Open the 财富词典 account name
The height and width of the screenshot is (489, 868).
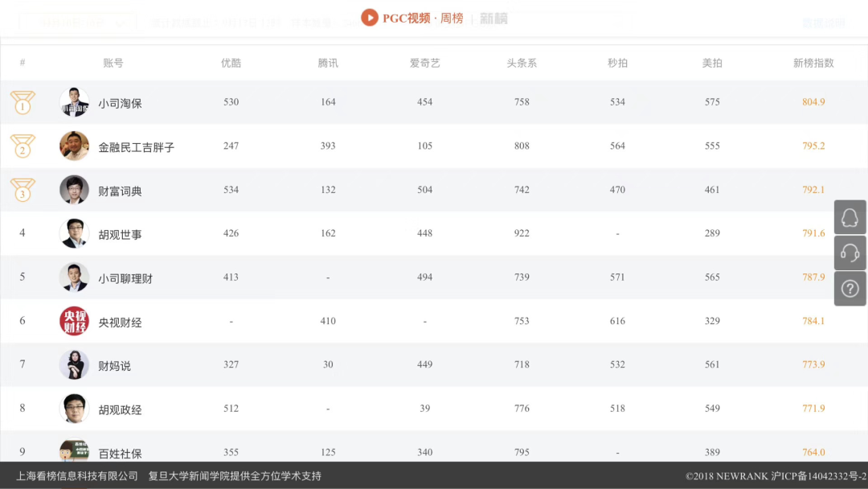pos(120,191)
